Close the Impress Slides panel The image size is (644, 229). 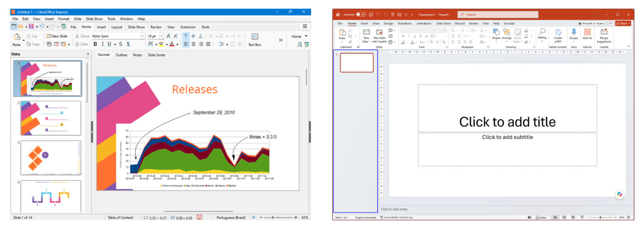pyautogui.click(x=88, y=54)
